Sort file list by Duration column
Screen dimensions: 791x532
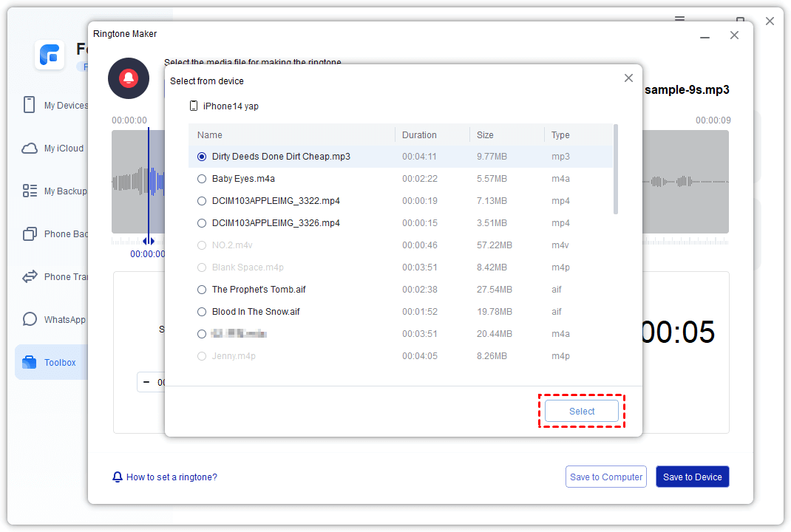coord(419,135)
